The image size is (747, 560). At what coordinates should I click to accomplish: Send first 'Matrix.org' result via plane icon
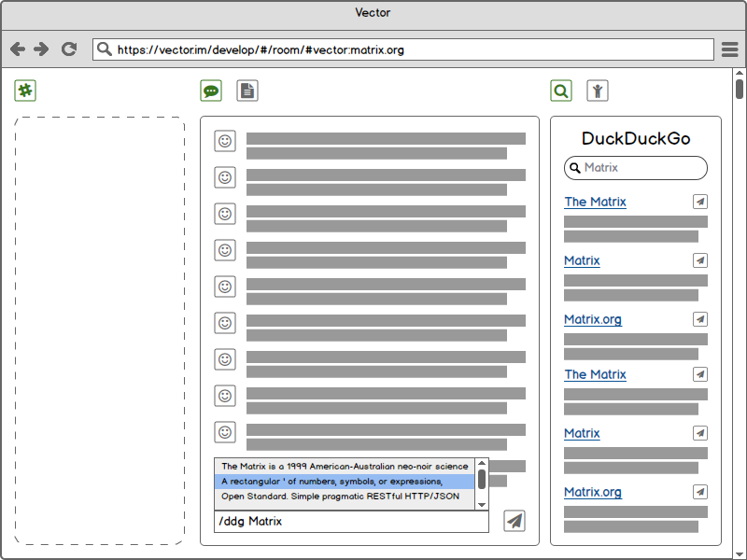click(x=699, y=319)
